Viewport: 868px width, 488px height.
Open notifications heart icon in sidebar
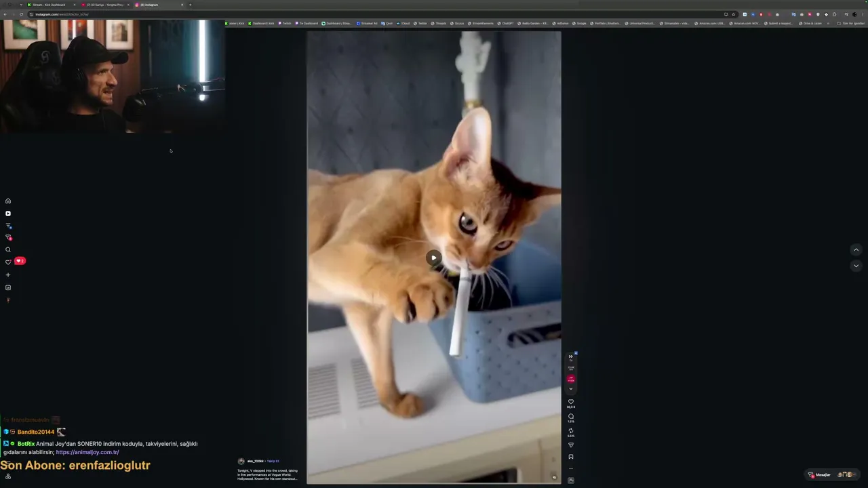8,262
